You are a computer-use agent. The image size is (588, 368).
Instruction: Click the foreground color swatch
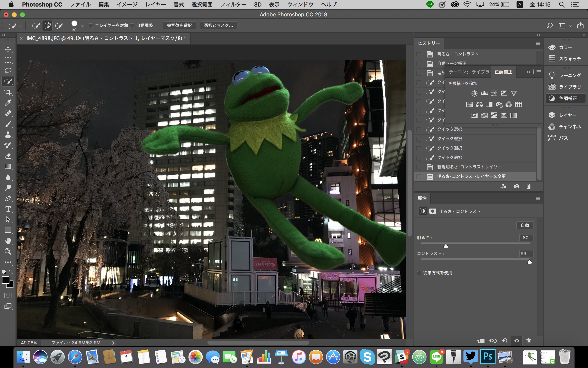5,280
